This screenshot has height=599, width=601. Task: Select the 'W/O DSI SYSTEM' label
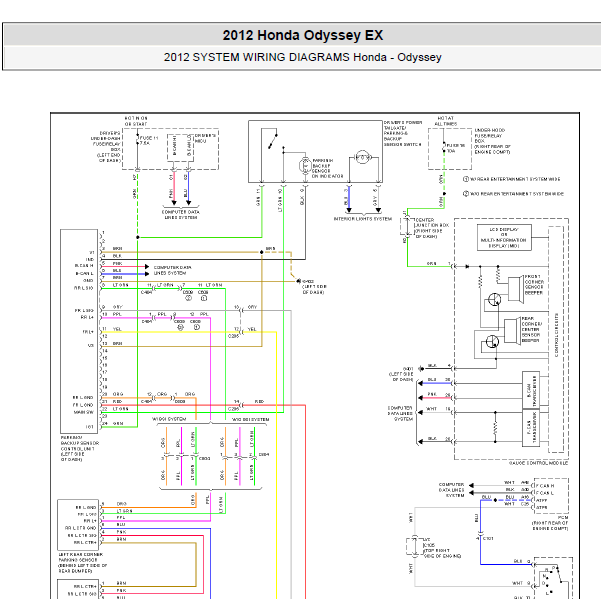250,420
